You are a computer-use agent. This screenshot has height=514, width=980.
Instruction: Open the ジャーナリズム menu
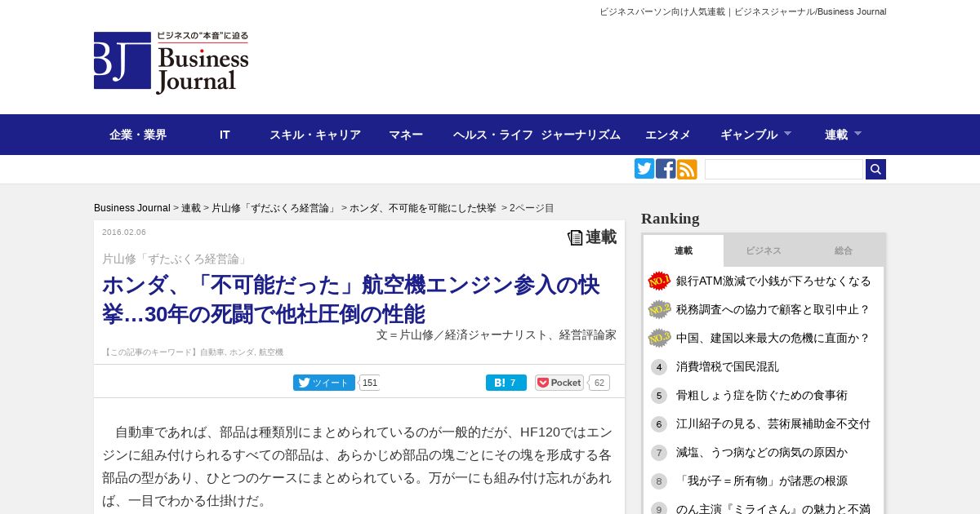point(581,135)
